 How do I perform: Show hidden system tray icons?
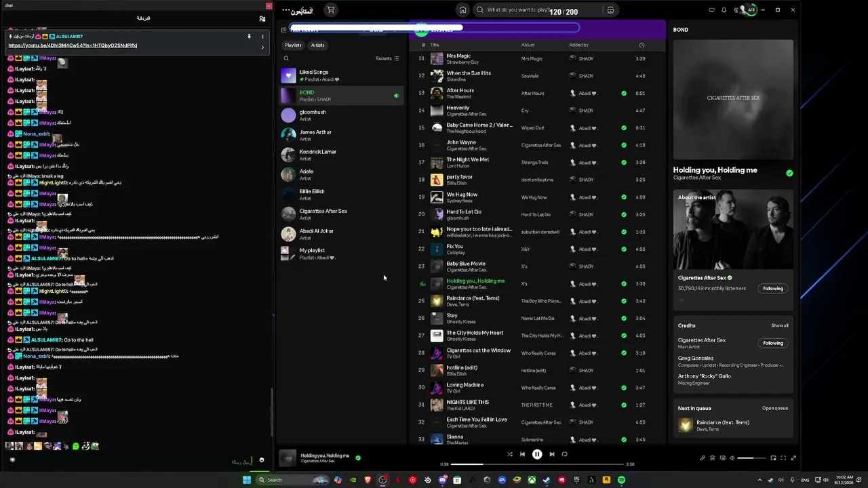point(758,480)
